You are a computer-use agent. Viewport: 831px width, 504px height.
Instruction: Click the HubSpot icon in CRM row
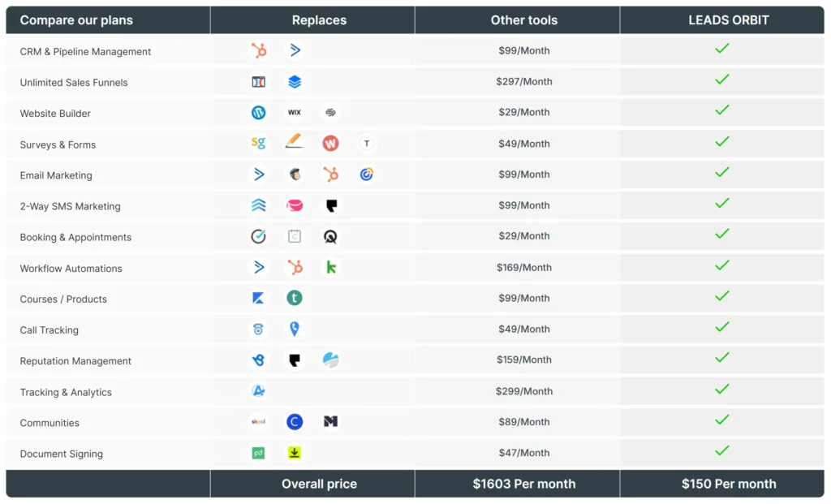click(259, 50)
